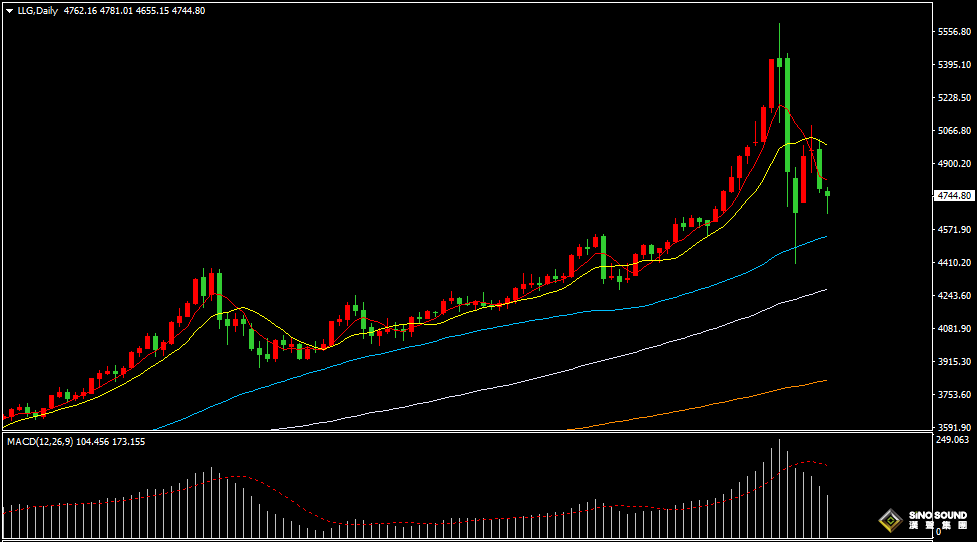
Task: Click the 5066.80 price axis label
Action: tap(956, 130)
